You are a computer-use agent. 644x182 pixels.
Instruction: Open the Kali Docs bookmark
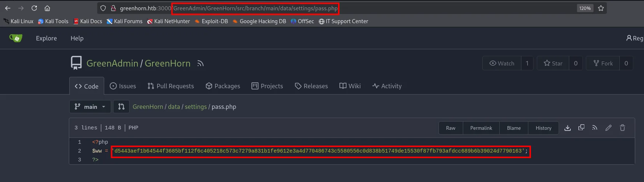(88, 21)
